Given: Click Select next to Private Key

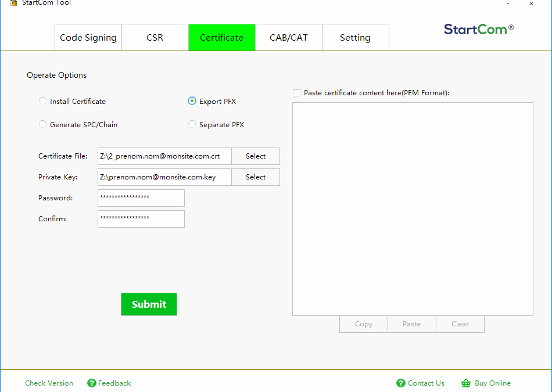Looking at the screenshot, I should click(x=256, y=177).
